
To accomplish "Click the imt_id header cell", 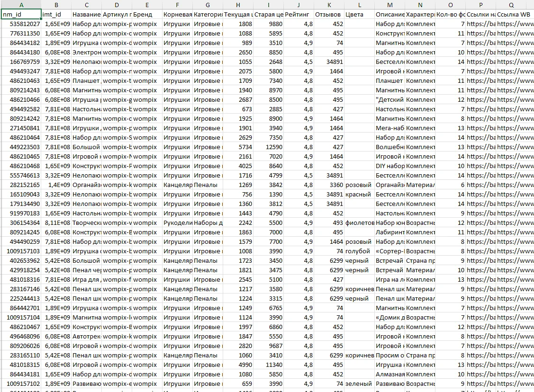I will 56,14.
